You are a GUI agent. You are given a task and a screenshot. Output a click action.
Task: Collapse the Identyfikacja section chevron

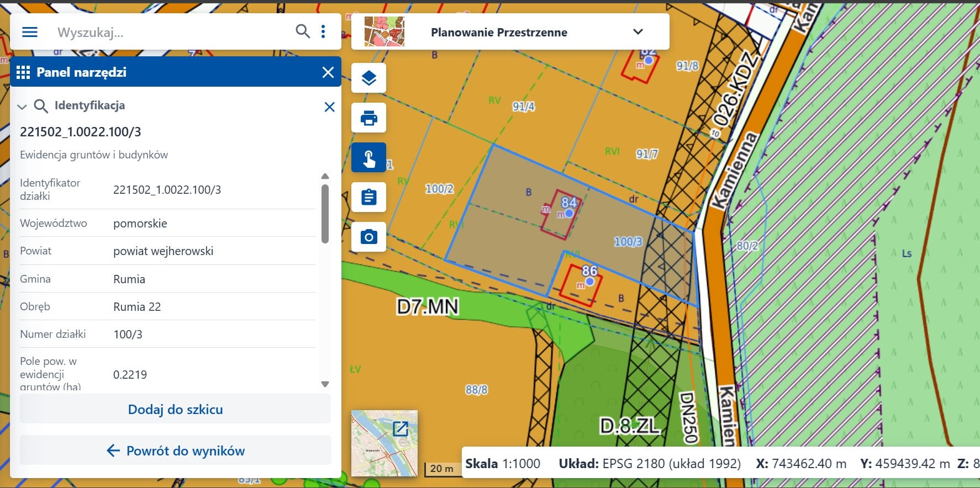coord(22,107)
